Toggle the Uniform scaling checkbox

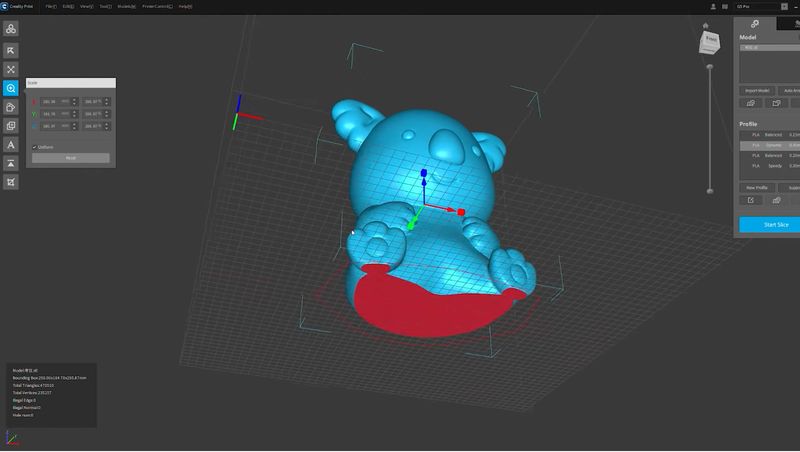coord(35,147)
